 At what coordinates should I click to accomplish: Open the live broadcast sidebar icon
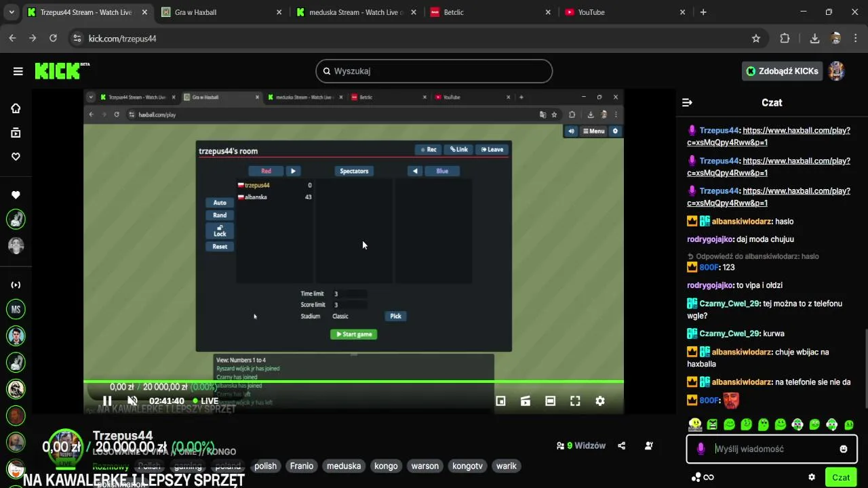16,285
